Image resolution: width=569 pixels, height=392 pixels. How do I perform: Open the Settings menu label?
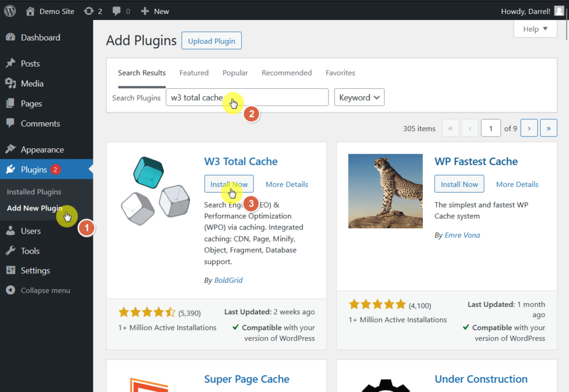35,270
